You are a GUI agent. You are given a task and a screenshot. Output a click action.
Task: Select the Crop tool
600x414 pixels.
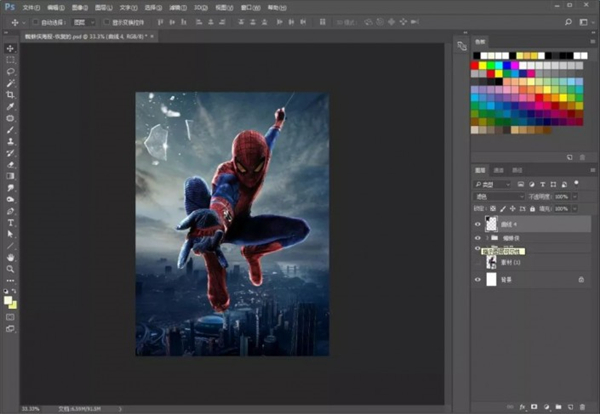pos(10,95)
